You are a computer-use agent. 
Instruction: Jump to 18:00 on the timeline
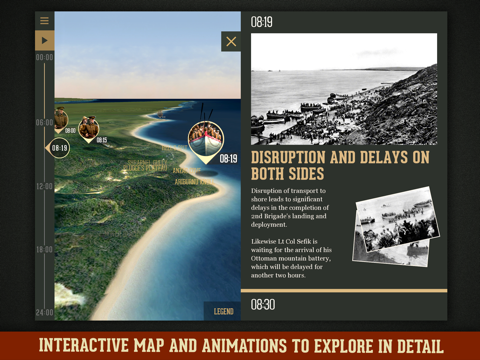[45, 249]
